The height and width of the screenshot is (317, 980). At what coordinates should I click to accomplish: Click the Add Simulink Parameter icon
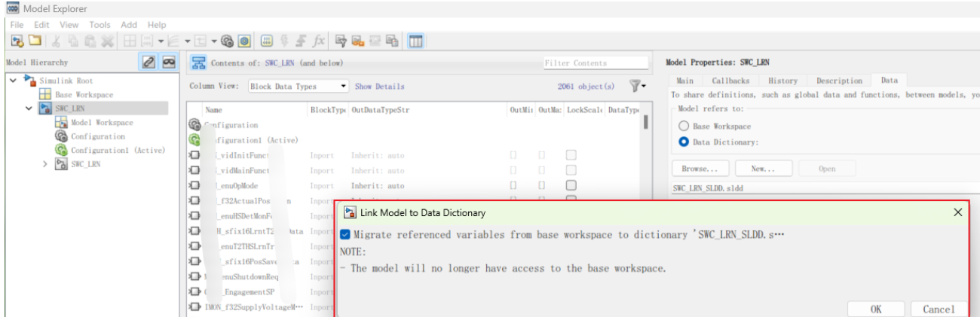point(146,41)
